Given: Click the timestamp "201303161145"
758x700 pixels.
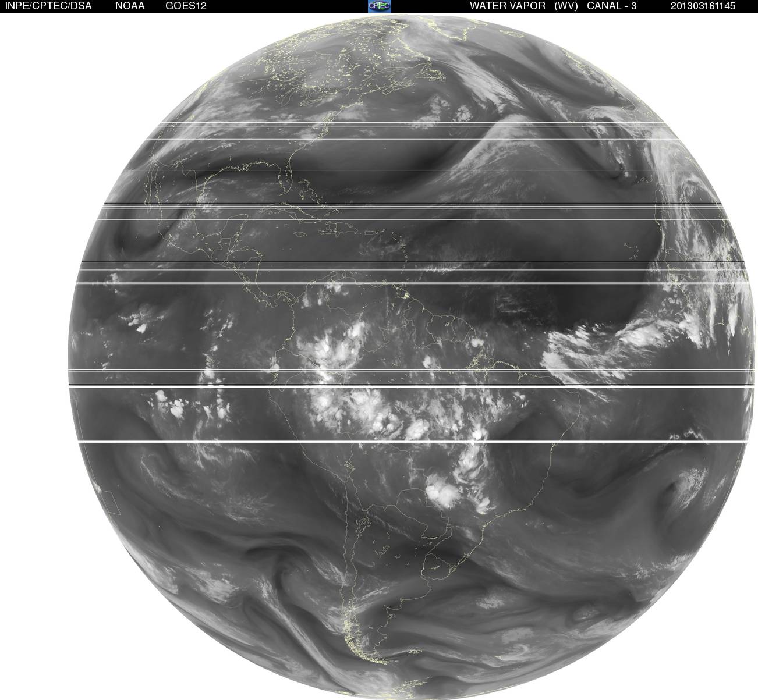Looking at the screenshot, I should point(703,6).
